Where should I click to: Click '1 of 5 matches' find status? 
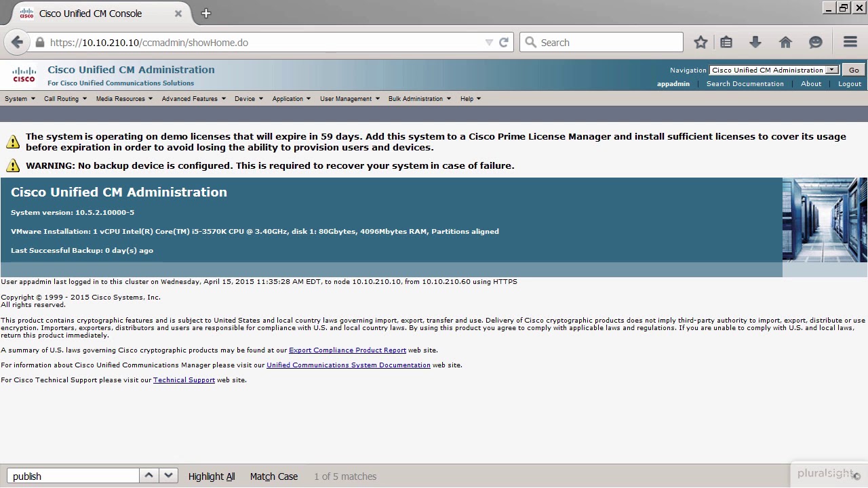tap(345, 476)
